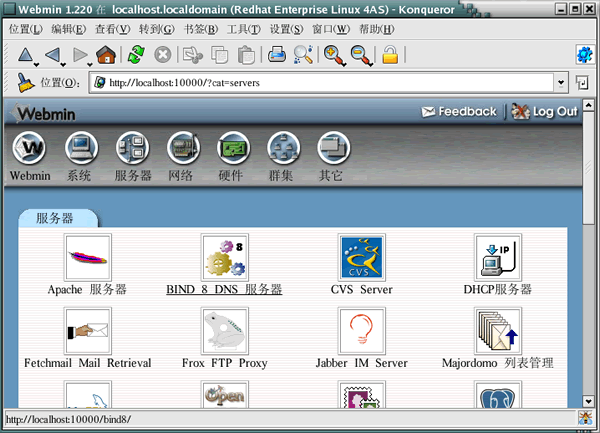Click the animated gear icon in the toolbar
The image size is (600, 433).
click(x=584, y=55)
